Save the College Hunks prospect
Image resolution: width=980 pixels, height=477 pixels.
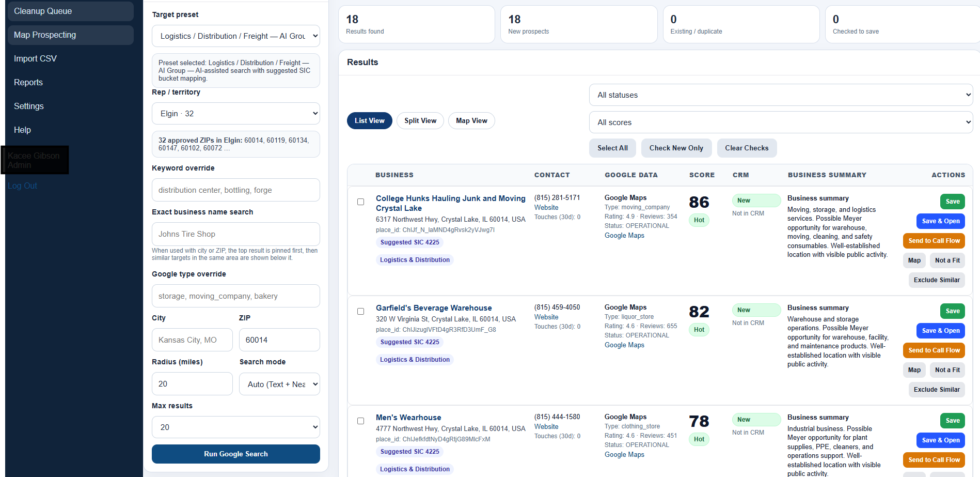click(x=953, y=202)
